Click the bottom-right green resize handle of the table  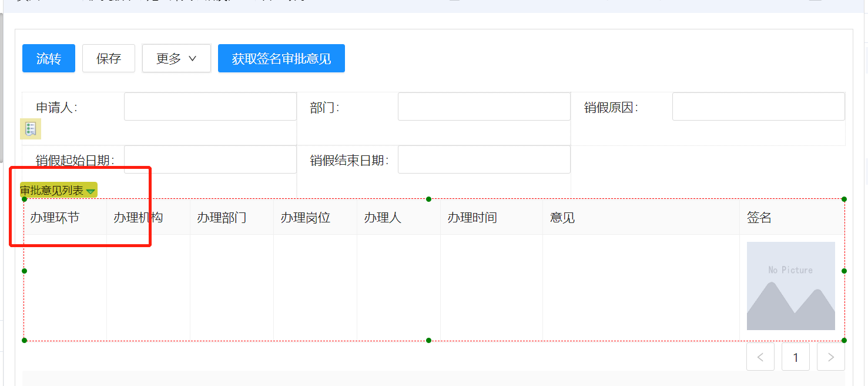844,340
